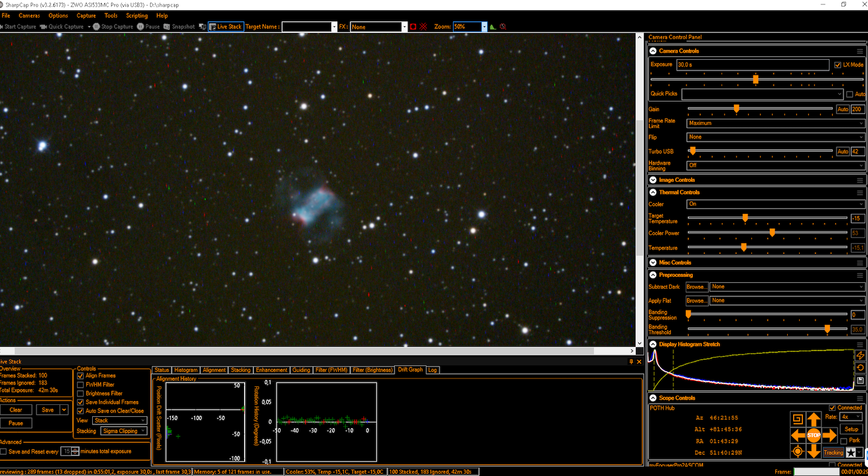
Task: Enable the FWHM Filter checkbox
Action: 80,385
